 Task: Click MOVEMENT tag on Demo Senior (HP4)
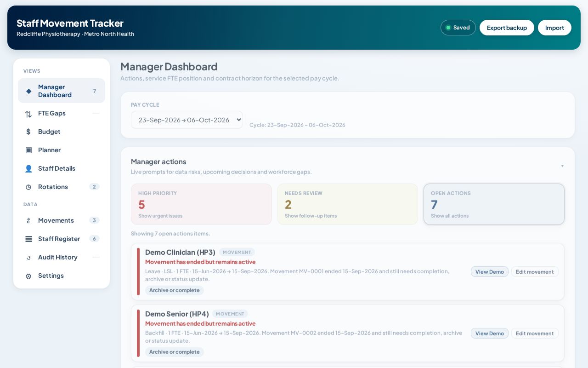click(x=230, y=314)
